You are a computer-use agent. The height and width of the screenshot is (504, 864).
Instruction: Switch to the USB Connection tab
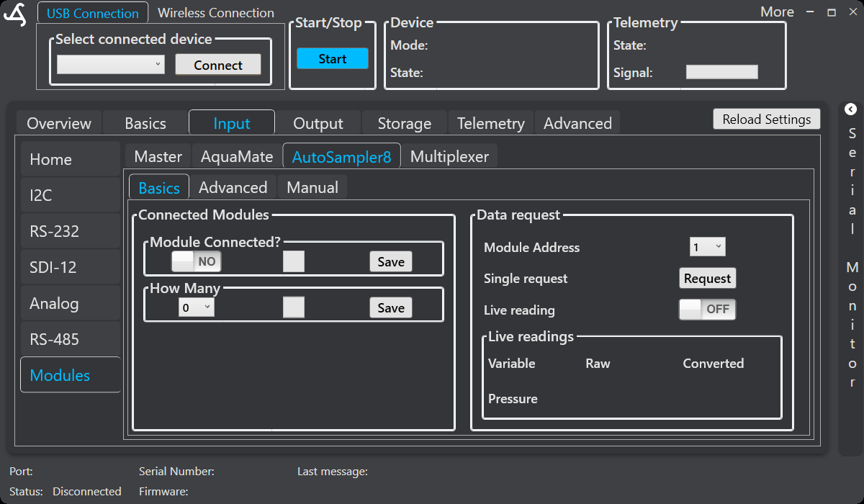(93, 13)
